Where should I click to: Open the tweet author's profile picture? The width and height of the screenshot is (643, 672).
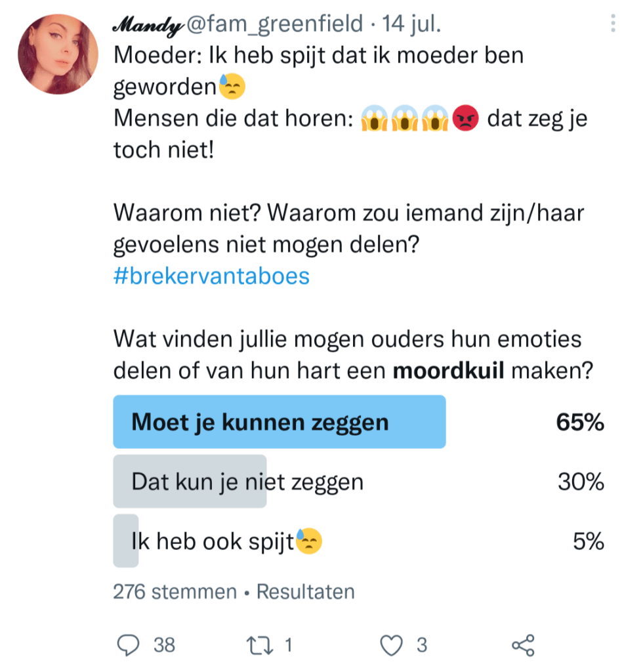pyautogui.click(x=58, y=54)
